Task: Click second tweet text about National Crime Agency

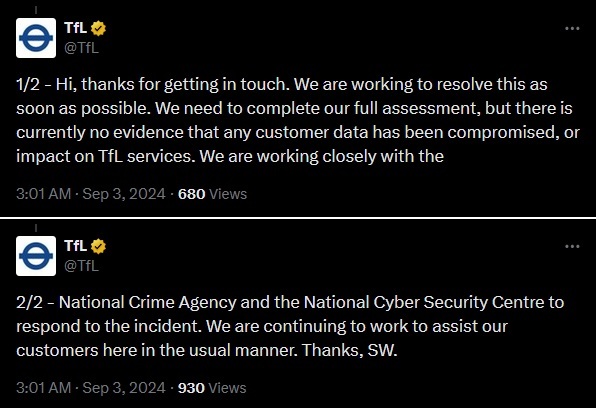Action: (x=290, y=326)
